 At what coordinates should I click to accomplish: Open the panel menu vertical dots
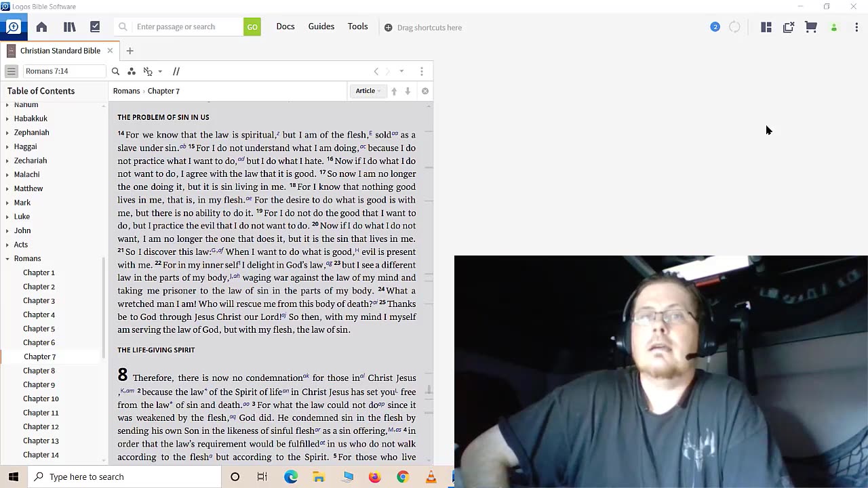(x=422, y=71)
